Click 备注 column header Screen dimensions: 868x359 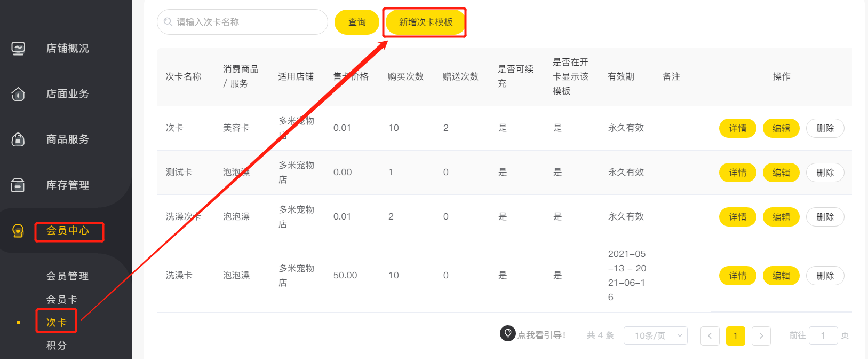(672, 76)
